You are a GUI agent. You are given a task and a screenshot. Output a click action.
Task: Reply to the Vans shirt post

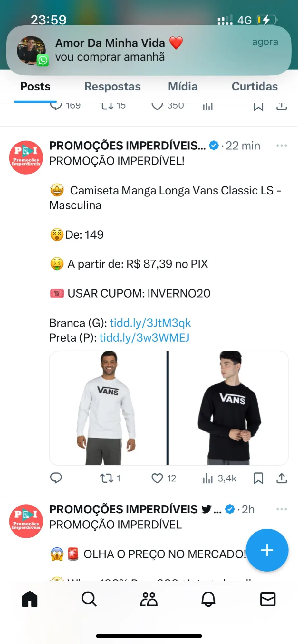pyautogui.click(x=56, y=478)
